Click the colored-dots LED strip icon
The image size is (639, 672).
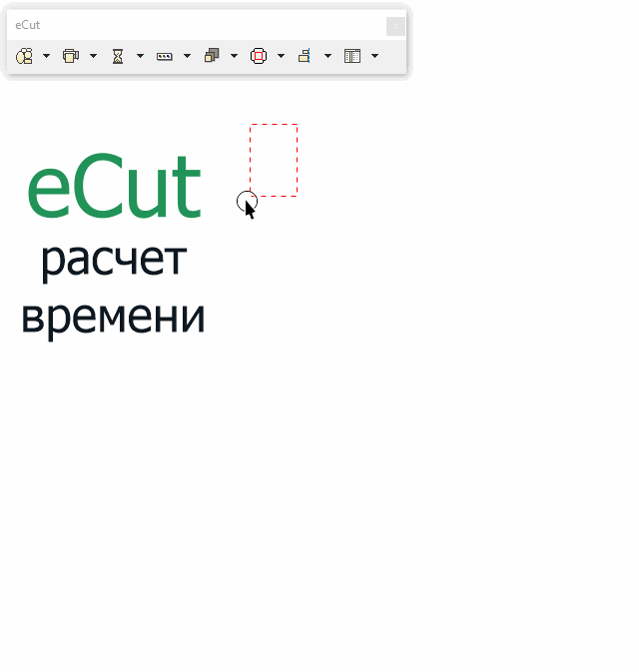tap(165, 57)
